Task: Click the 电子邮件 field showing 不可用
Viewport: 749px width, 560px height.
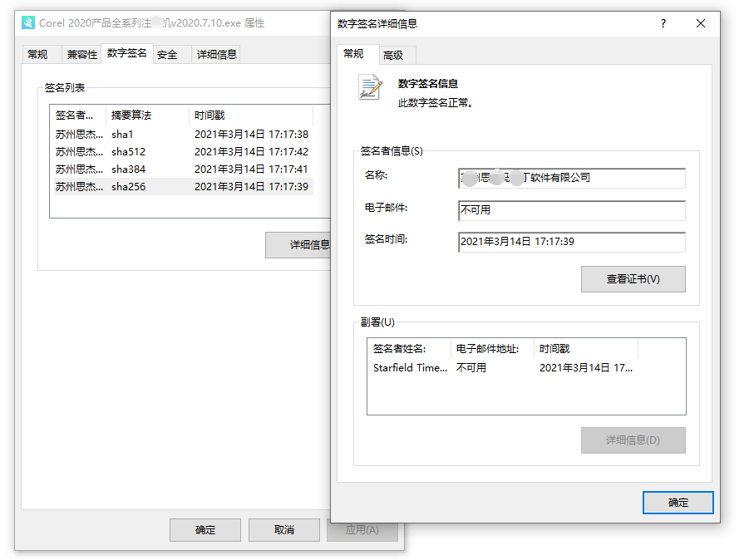Action: pyautogui.click(x=572, y=210)
